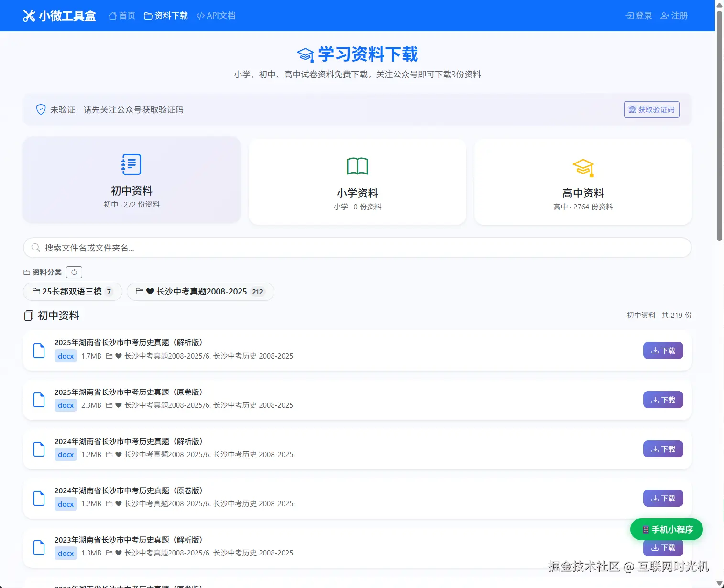Screen dimensions: 724x588
Task: Click file icon of 2025年历史真题（原卷版）
Action: (39, 400)
